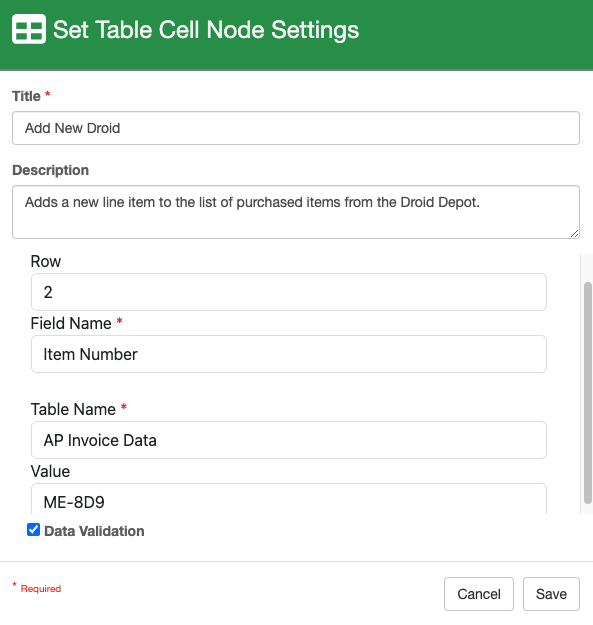Click the Table Name field AP Invoice Data
This screenshot has width=593, height=625.
pos(289,440)
